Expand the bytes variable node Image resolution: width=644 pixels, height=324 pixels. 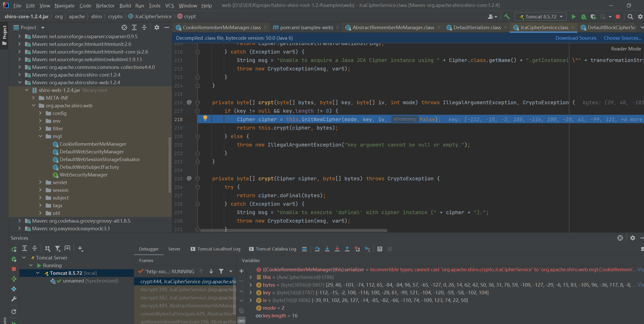point(251,285)
